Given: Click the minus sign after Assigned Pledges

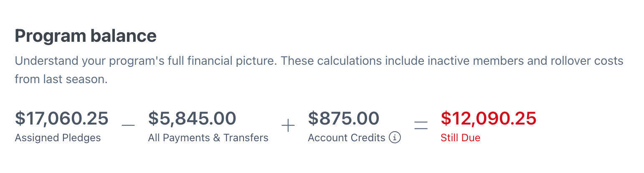Looking at the screenshot, I should tap(128, 126).
